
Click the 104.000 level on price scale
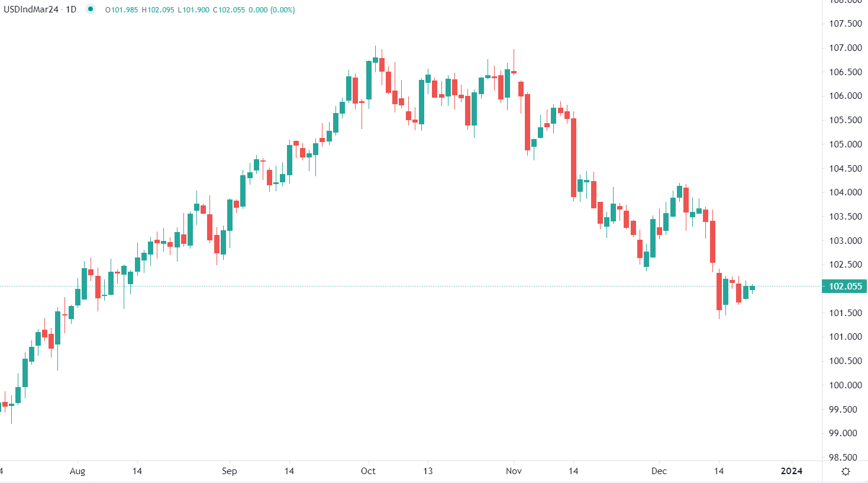pyautogui.click(x=845, y=192)
